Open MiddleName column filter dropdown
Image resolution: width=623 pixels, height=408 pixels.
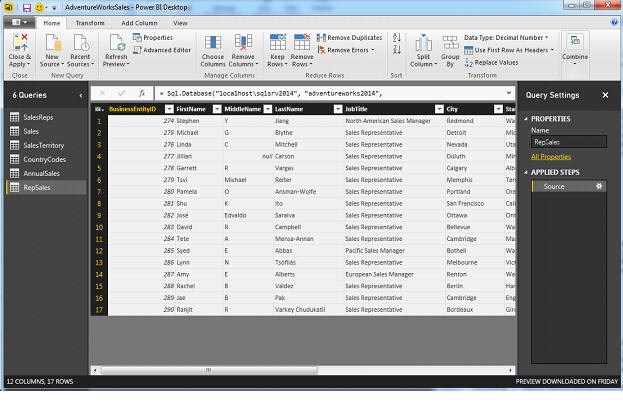(x=268, y=109)
